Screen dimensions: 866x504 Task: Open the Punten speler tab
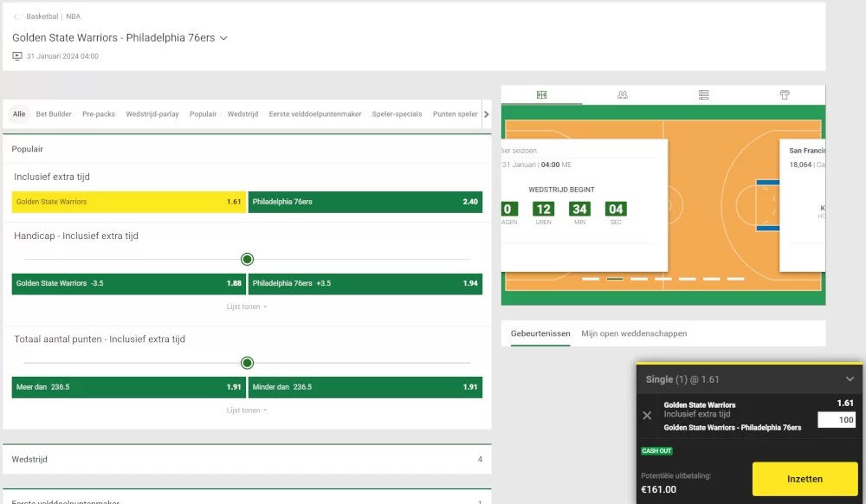tap(456, 114)
